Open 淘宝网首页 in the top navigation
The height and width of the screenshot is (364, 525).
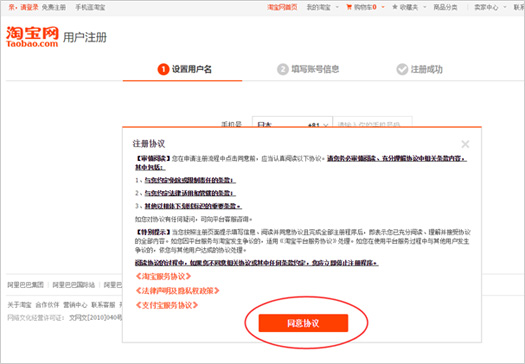(282, 7)
